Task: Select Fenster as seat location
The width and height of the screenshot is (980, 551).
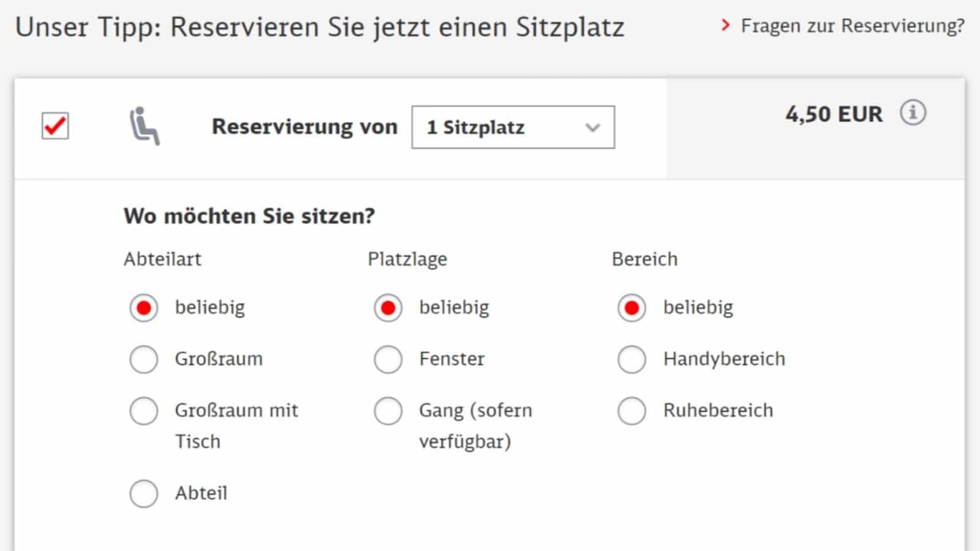Action: [388, 359]
